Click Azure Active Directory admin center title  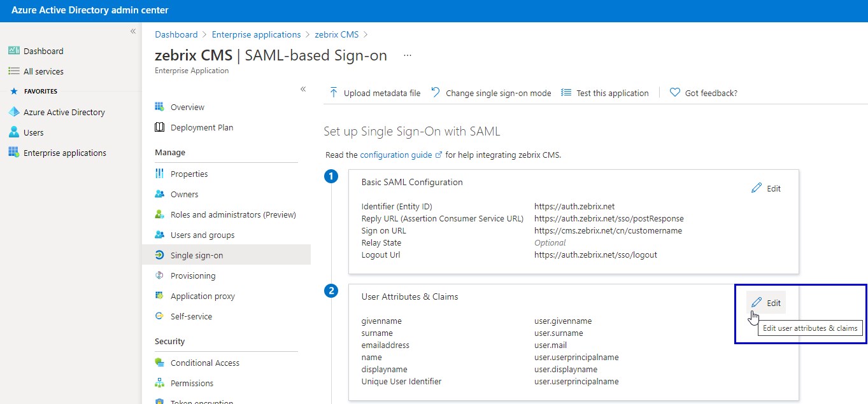[x=90, y=10]
